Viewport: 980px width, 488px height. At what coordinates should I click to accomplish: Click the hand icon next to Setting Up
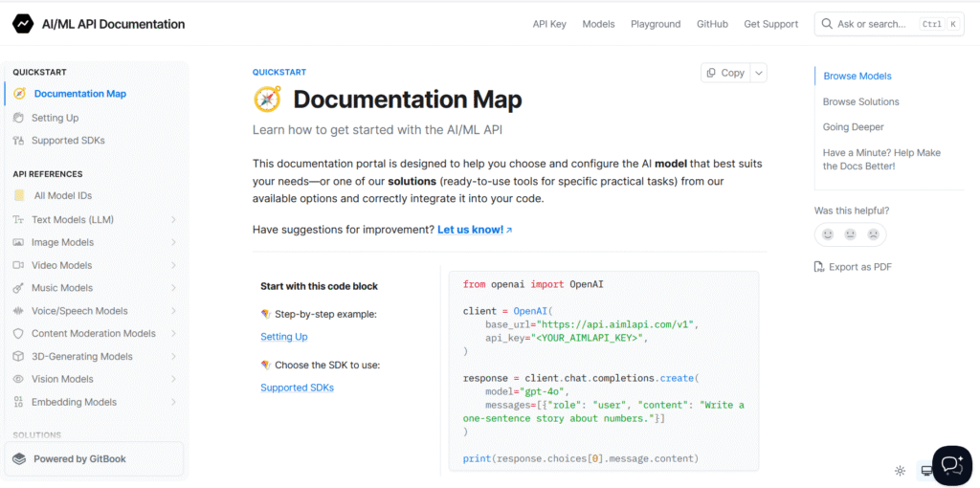pyautogui.click(x=19, y=118)
